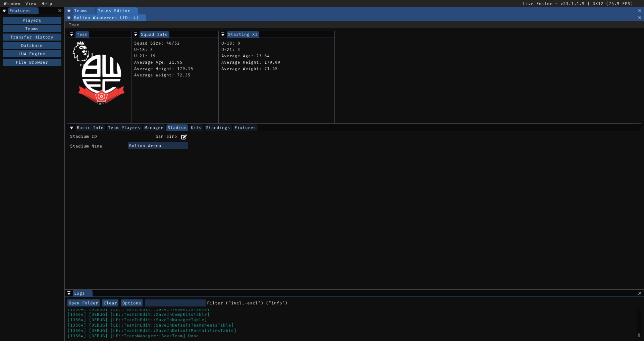Open the Players feature

pos(32,20)
